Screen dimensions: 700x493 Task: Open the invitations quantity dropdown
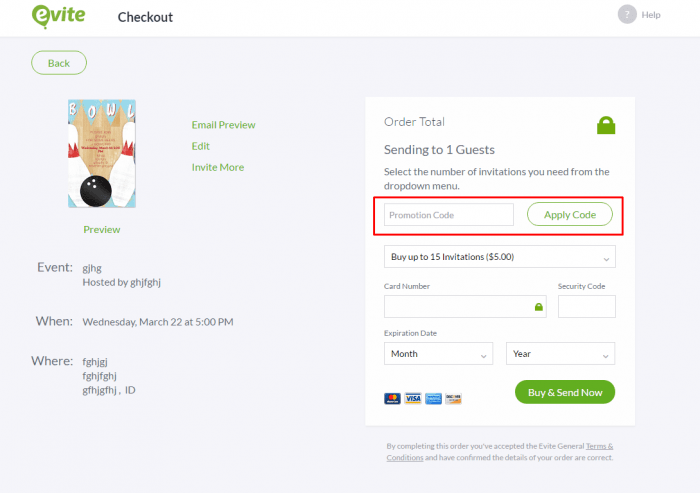coord(499,257)
